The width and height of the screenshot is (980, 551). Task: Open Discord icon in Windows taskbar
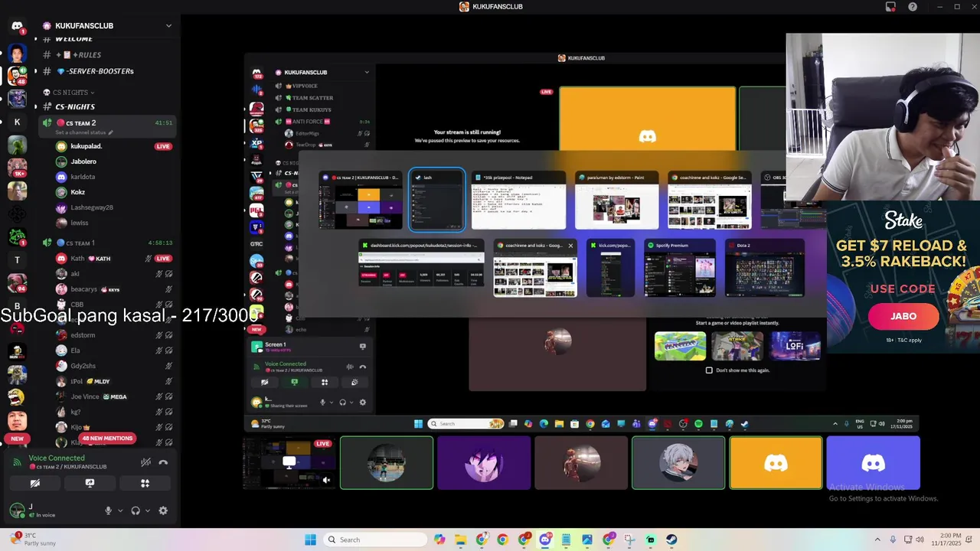click(545, 540)
